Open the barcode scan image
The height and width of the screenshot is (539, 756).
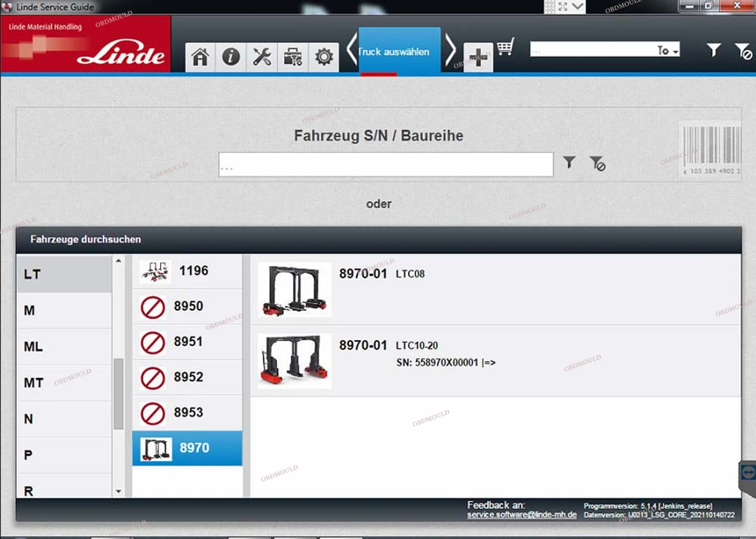pos(710,150)
